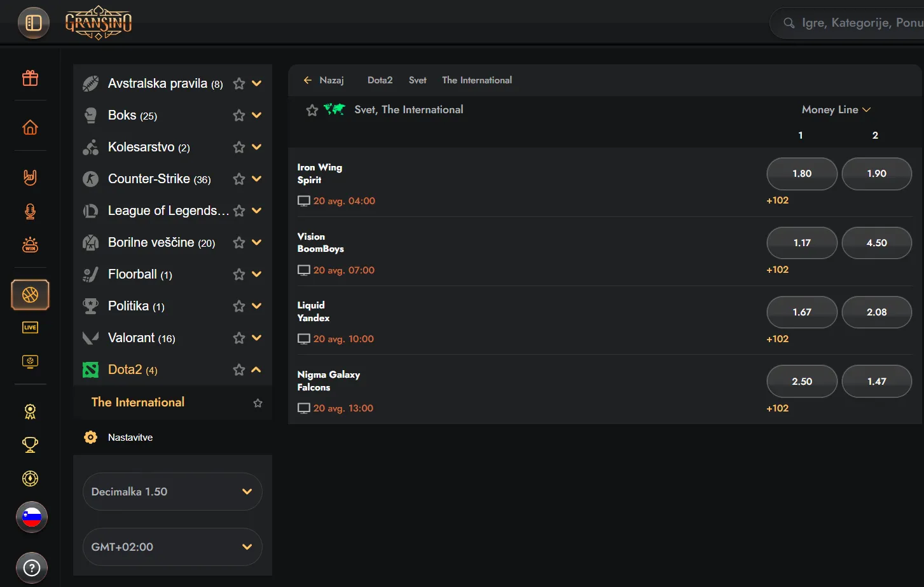
Task: Show +102 markets for Vision vs BoomBoys
Action: (778, 270)
